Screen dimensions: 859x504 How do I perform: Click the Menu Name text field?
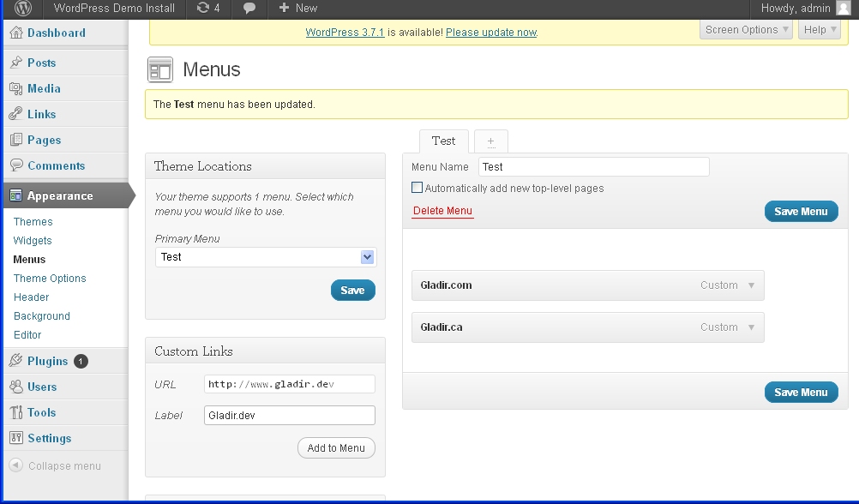593,167
